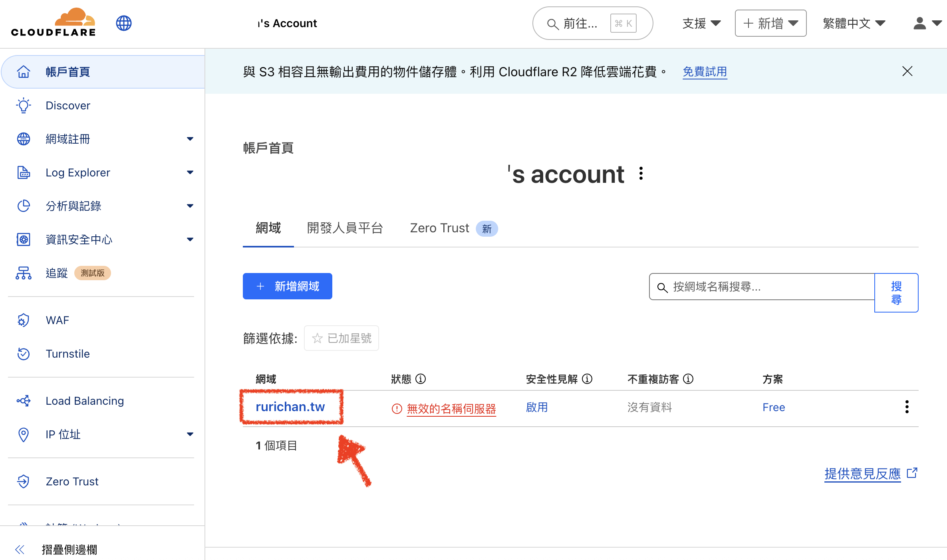
Task: Click the 1 個項目 count text
Action: point(276,445)
